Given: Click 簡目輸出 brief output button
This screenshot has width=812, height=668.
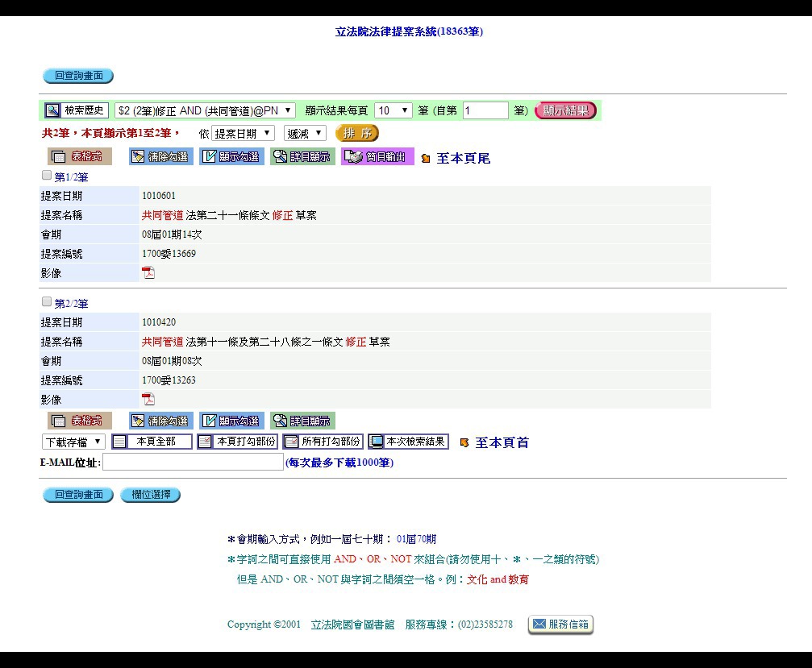Looking at the screenshot, I should pos(377,156).
